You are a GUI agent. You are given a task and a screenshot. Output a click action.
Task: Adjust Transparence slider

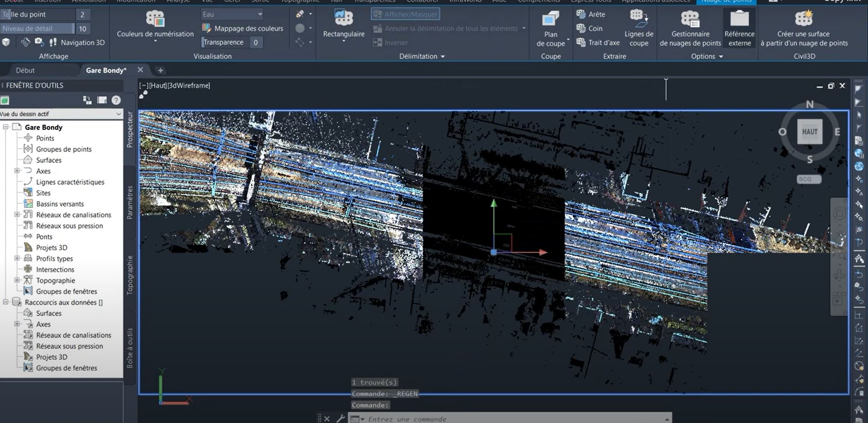coord(225,42)
